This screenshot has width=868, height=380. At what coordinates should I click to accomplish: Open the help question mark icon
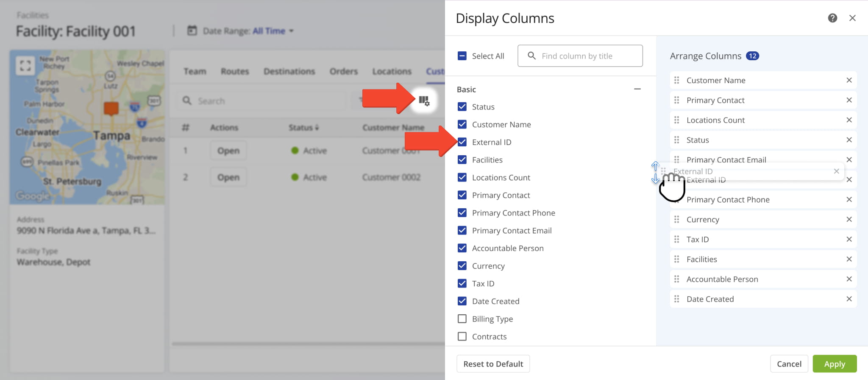(832, 18)
